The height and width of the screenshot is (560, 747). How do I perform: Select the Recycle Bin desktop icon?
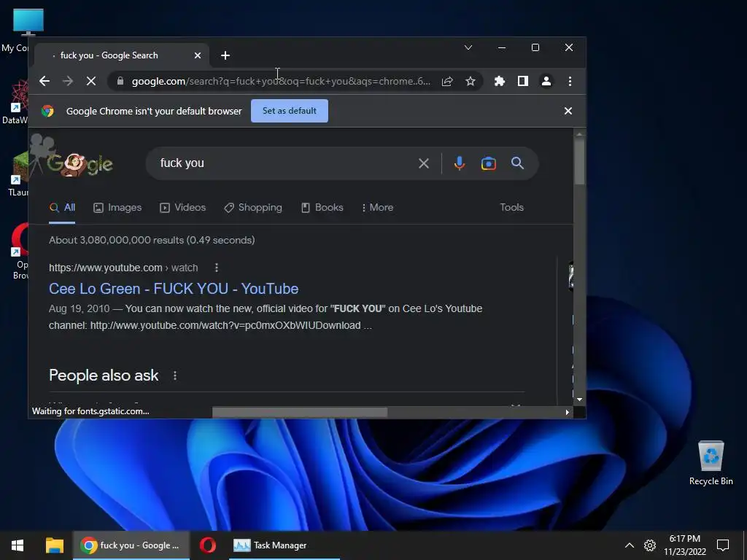coord(711,463)
